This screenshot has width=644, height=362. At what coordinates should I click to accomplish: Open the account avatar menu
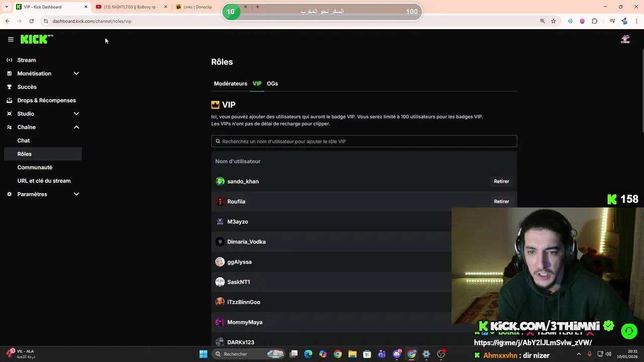pyautogui.click(x=625, y=39)
